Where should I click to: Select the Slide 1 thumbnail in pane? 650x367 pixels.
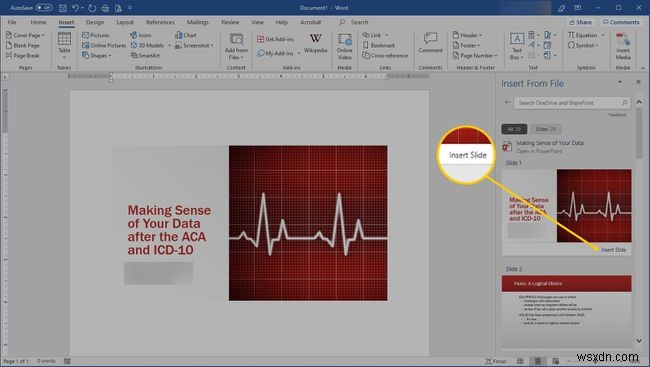click(567, 206)
